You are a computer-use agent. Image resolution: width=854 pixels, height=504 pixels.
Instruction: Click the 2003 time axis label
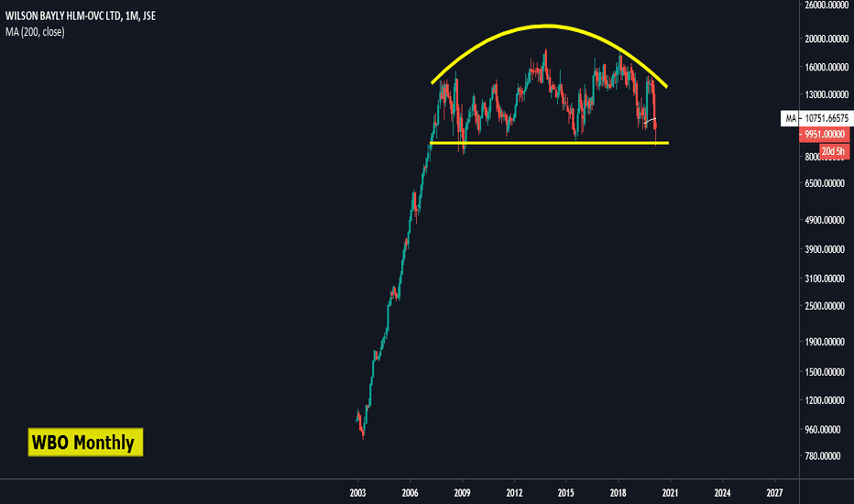(358, 493)
